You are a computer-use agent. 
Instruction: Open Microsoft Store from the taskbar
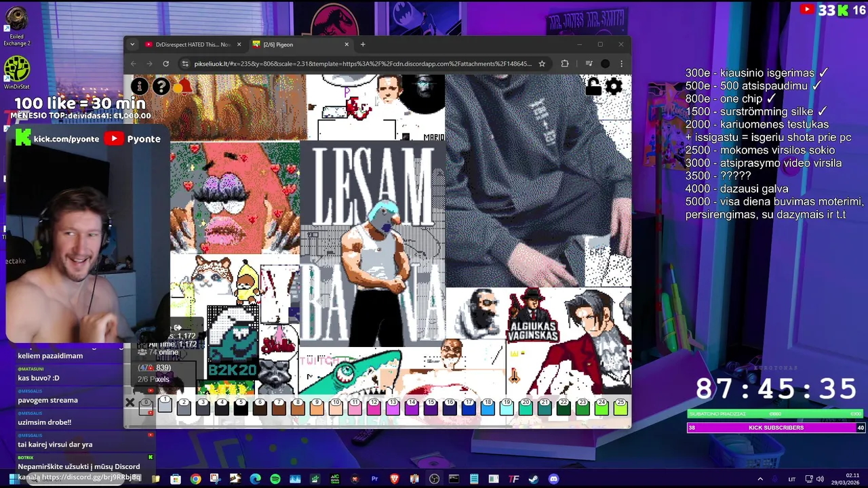(x=176, y=479)
